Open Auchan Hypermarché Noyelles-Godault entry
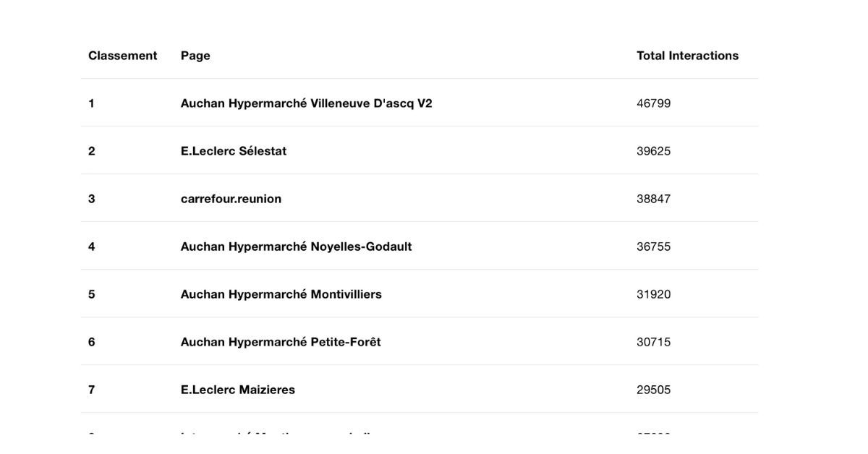Viewport: 868px width, 454px height. pyautogui.click(x=296, y=247)
